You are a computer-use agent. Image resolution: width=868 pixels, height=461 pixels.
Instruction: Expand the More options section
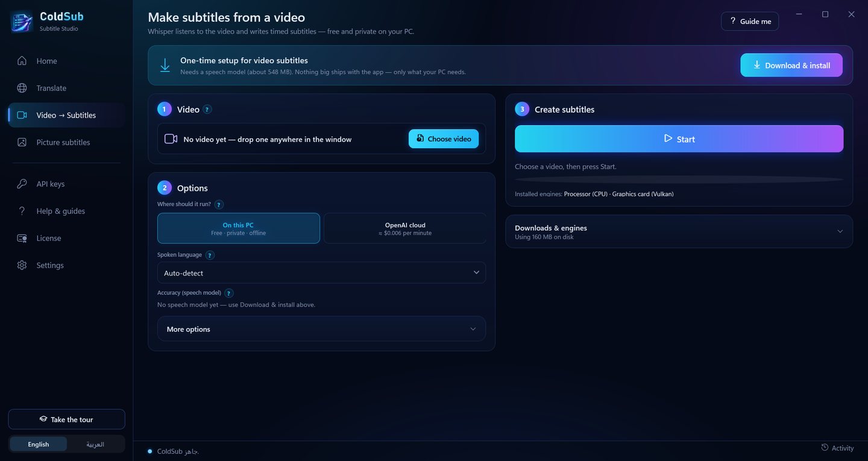[x=321, y=329]
